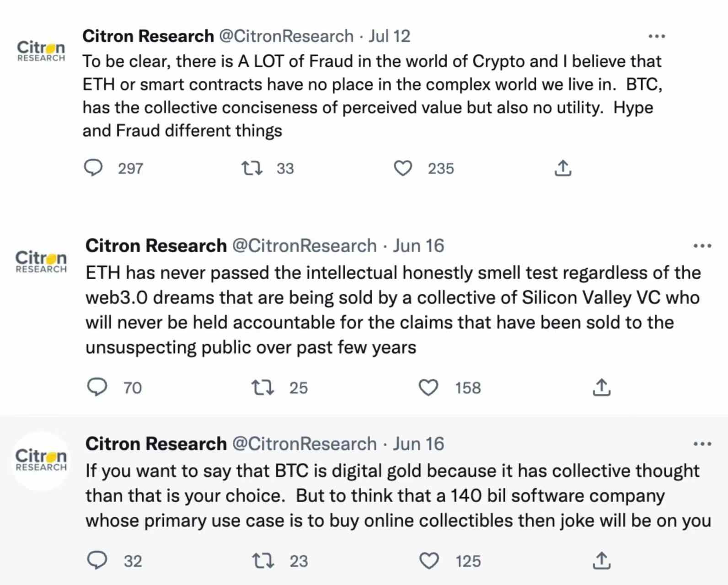This screenshot has height=585, width=728.
Task: Share the BTC digital gold tweet
Action: point(601,560)
